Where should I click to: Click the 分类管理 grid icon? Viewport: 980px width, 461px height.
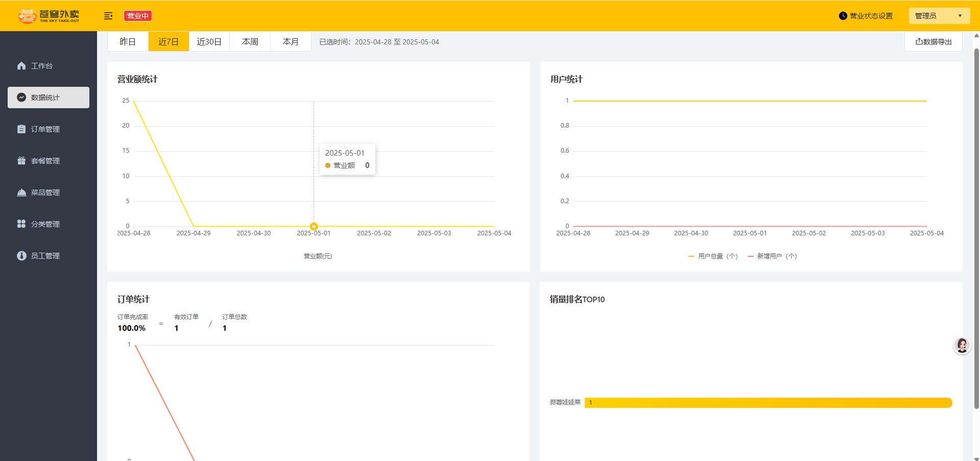[x=21, y=224]
